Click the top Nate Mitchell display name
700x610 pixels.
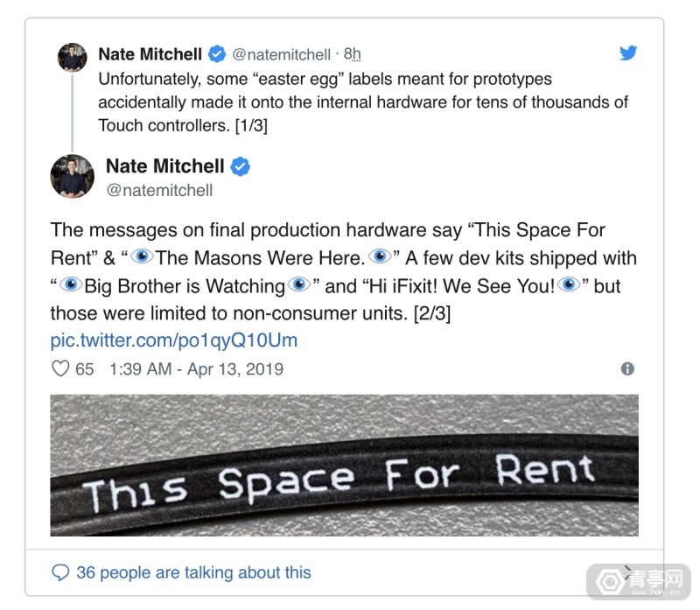pos(150,54)
